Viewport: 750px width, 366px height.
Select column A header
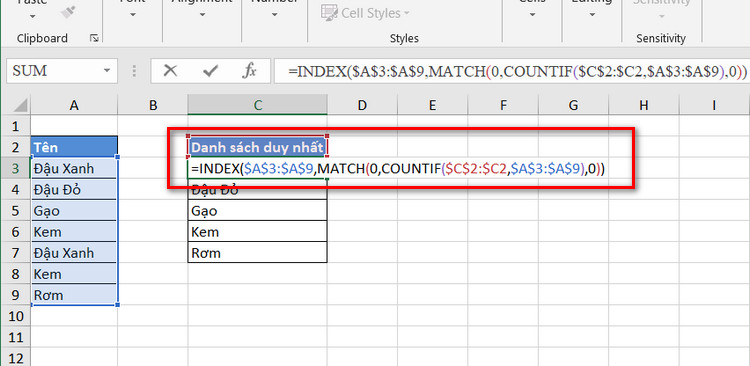pos(74,105)
